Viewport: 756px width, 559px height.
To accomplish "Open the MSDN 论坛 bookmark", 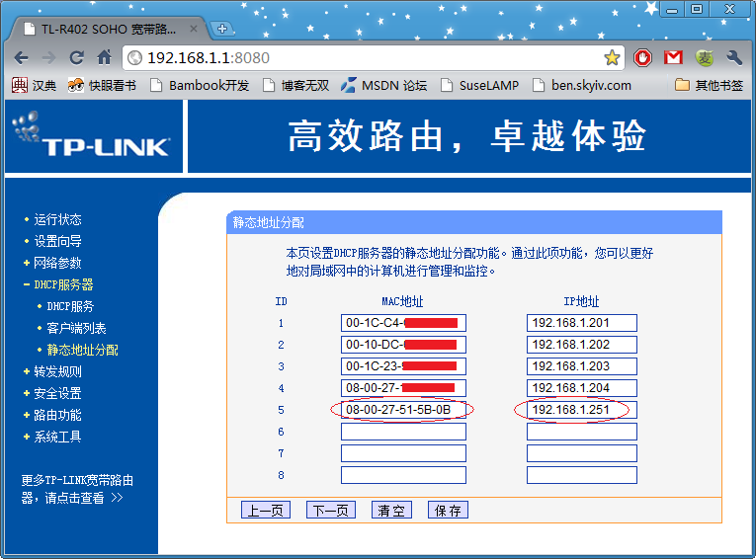I will pyautogui.click(x=383, y=85).
